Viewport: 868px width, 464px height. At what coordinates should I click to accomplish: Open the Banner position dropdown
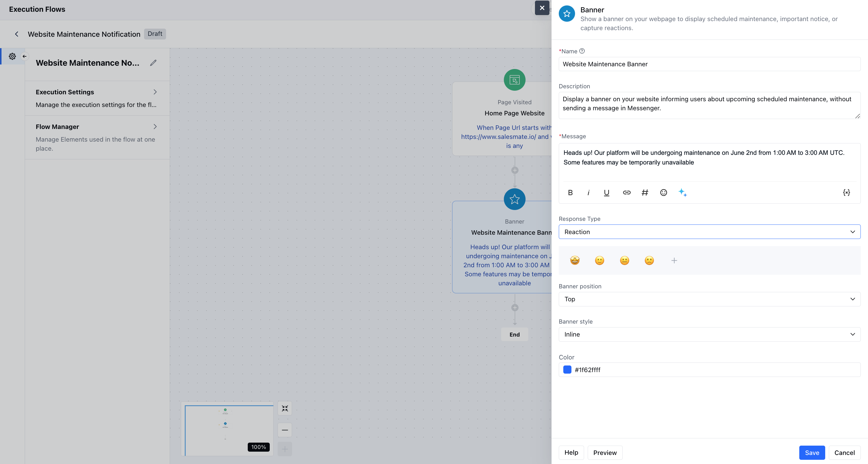709,299
